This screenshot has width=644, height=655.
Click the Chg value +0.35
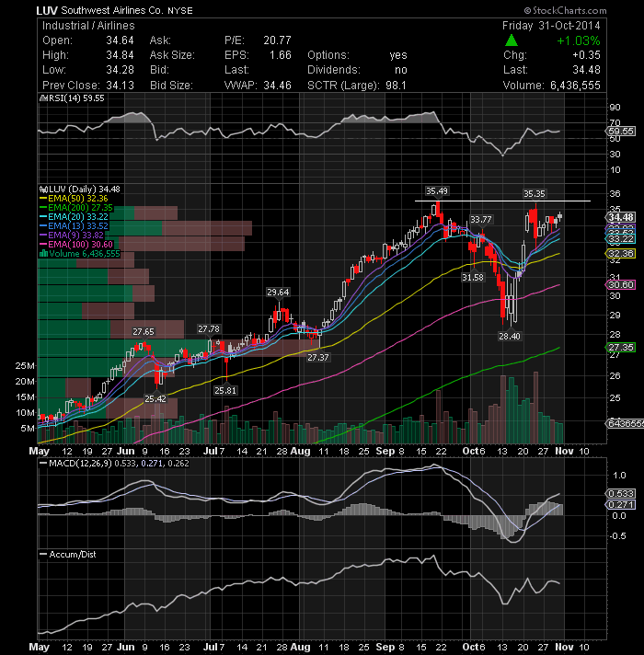coord(586,55)
